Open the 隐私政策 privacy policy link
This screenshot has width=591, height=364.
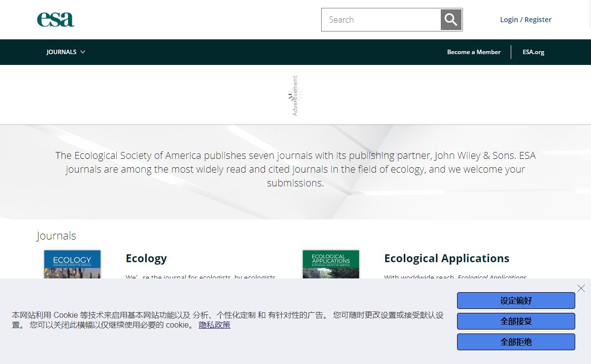pos(215,325)
